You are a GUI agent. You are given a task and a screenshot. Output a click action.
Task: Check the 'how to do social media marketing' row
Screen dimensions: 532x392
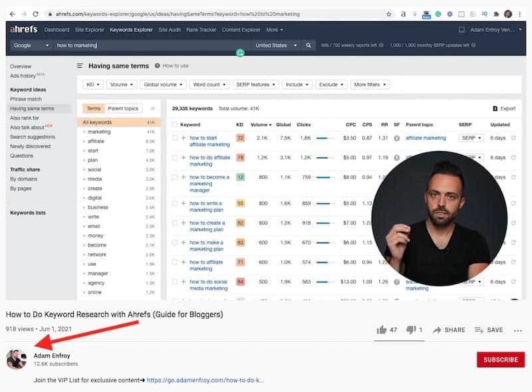(175, 282)
